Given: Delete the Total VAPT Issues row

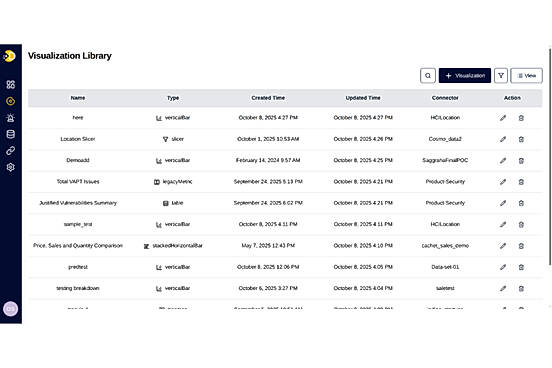Looking at the screenshot, I should 521,182.
